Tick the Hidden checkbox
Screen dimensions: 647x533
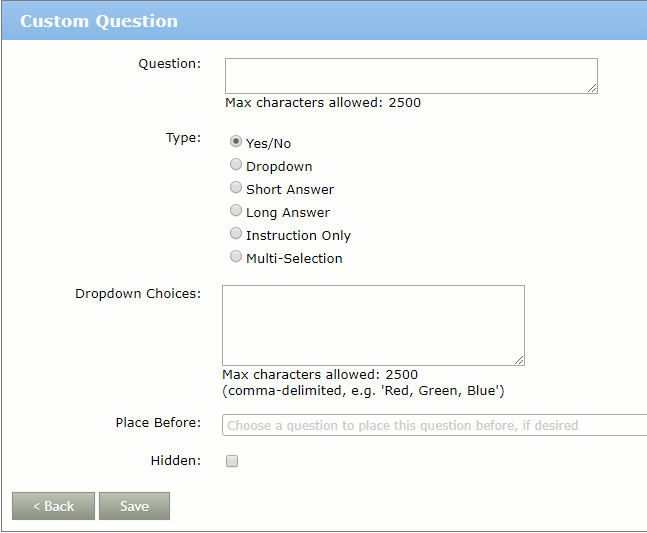pyautogui.click(x=232, y=461)
